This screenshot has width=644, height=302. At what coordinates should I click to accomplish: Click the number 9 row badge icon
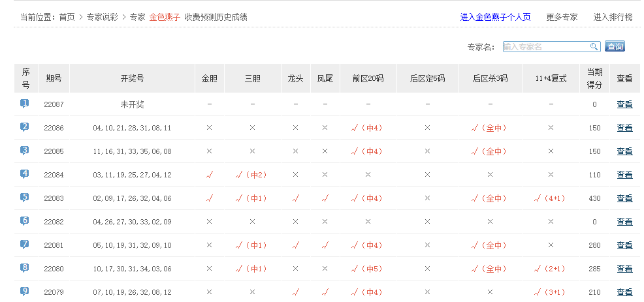pos(25,291)
